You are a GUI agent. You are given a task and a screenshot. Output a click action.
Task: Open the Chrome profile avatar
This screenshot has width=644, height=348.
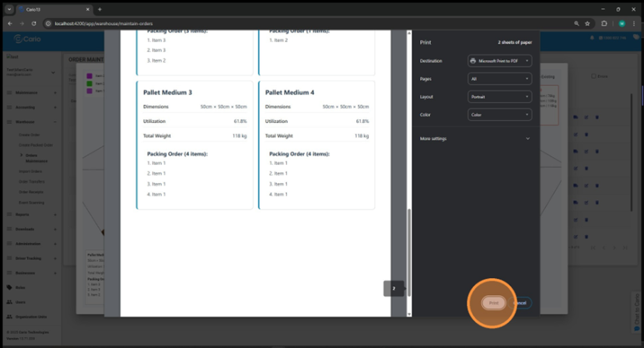621,23
